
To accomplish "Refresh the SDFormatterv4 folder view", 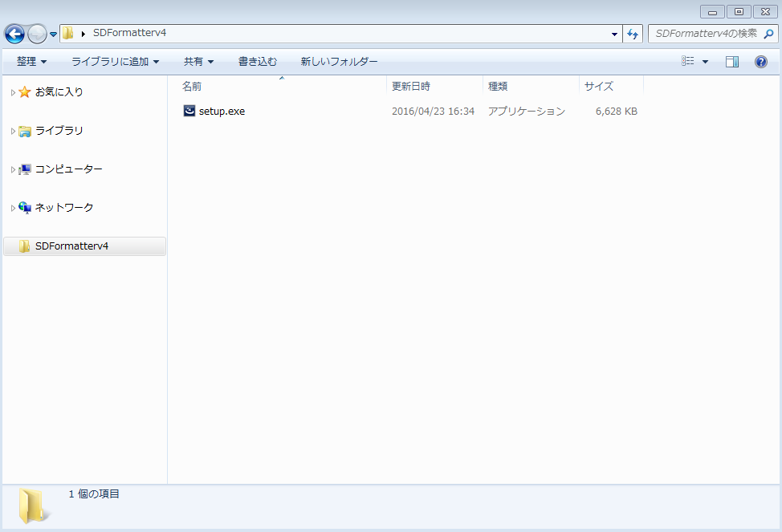I will click(633, 34).
